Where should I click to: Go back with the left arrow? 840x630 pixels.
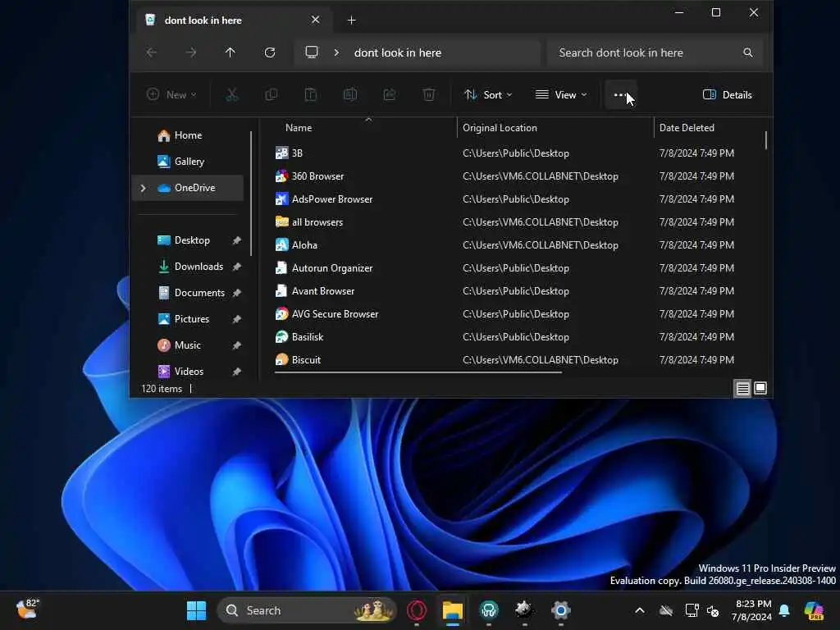152,52
